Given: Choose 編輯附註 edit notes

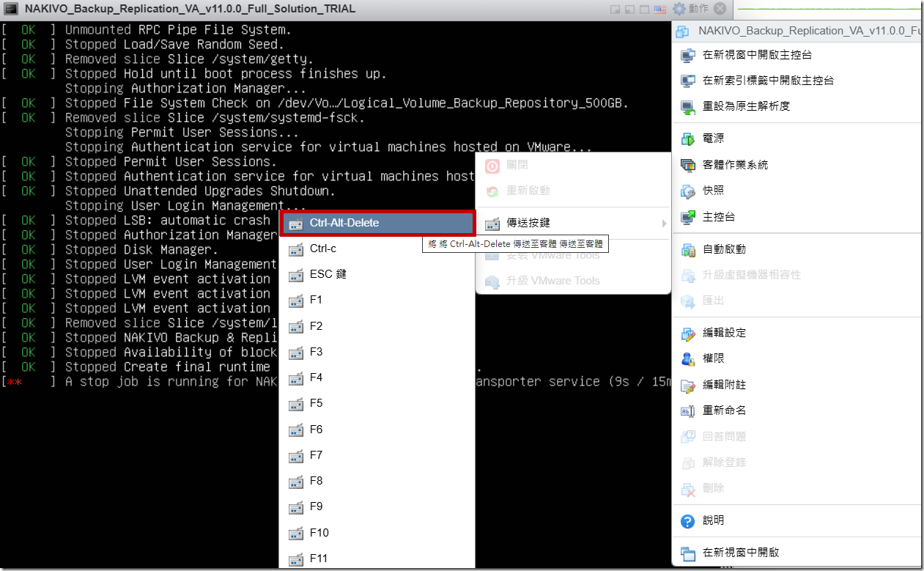Looking at the screenshot, I should click(796, 385).
